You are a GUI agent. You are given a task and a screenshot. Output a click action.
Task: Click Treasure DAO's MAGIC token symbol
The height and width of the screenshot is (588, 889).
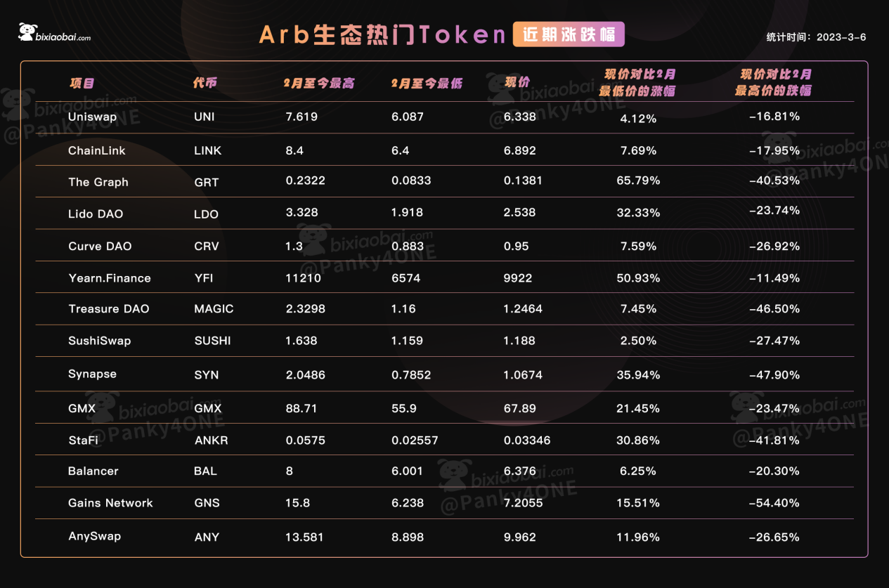[214, 309]
